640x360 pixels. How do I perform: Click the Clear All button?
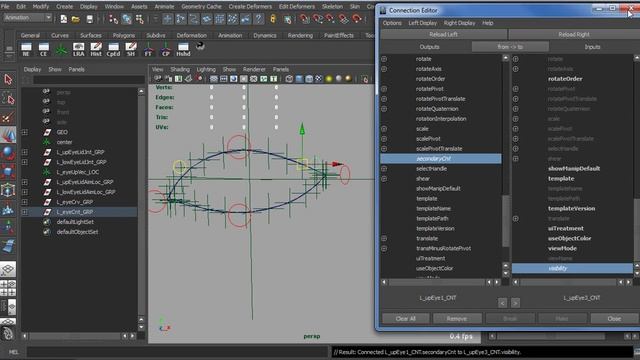click(406, 319)
